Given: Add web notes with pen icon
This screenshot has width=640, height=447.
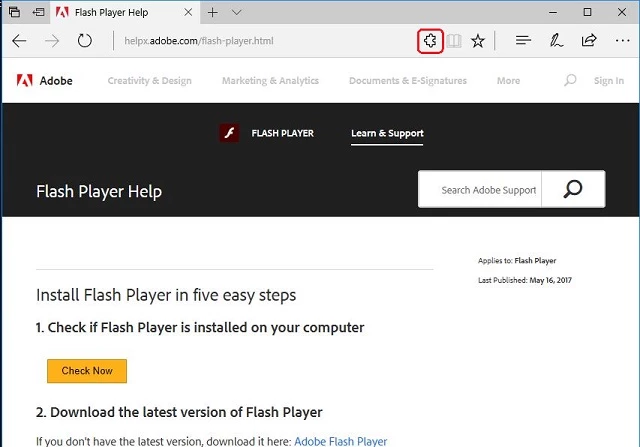Looking at the screenshot, I should [x=556, y=40].
